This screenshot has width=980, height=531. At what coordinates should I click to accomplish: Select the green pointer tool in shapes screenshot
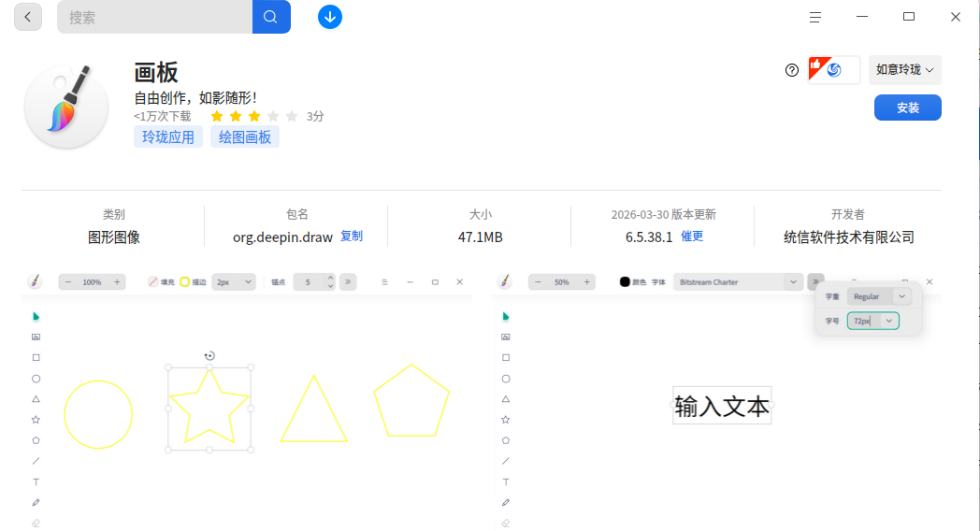click(x=36, y=317)
